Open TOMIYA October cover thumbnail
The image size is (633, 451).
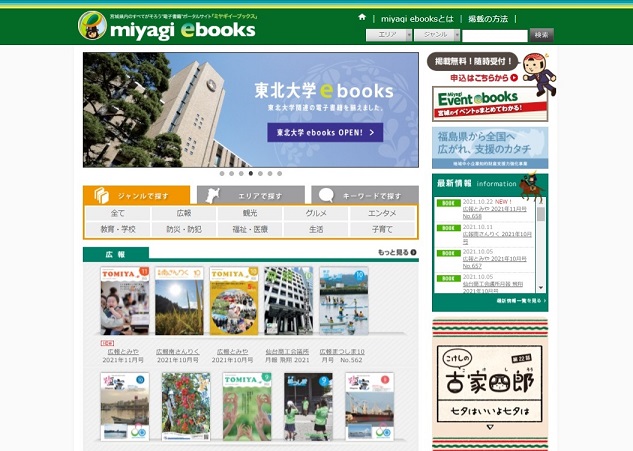point(234,301)
